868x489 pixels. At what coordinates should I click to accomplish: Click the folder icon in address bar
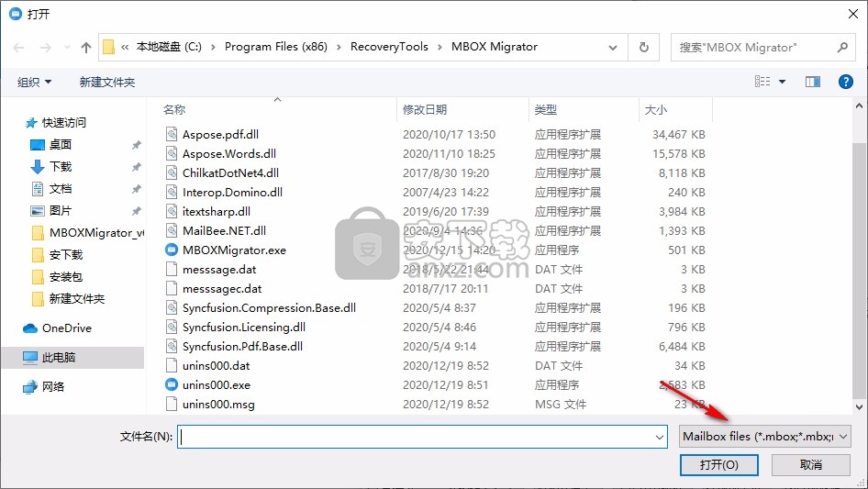[109, 47]
